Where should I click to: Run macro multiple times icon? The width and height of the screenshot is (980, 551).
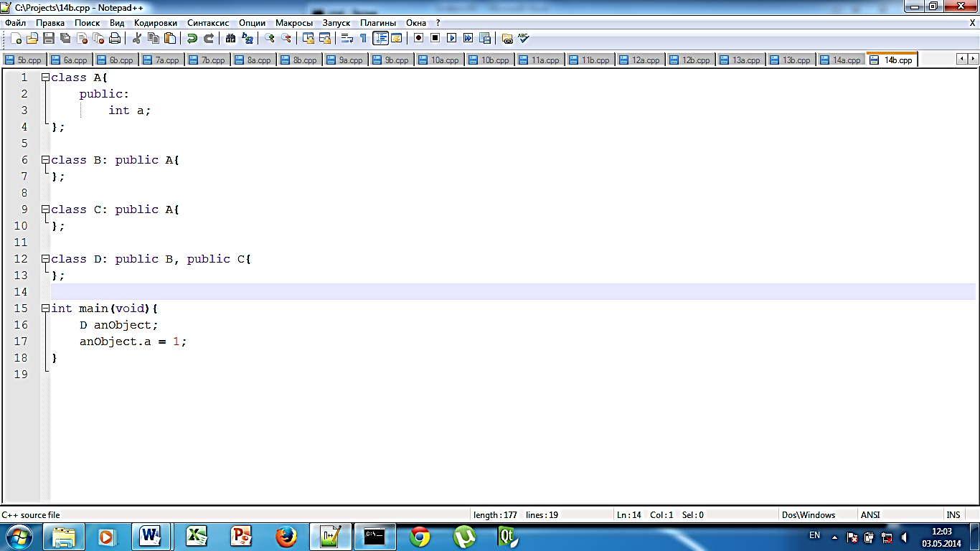pyautogui.click(x=468, y=38)
